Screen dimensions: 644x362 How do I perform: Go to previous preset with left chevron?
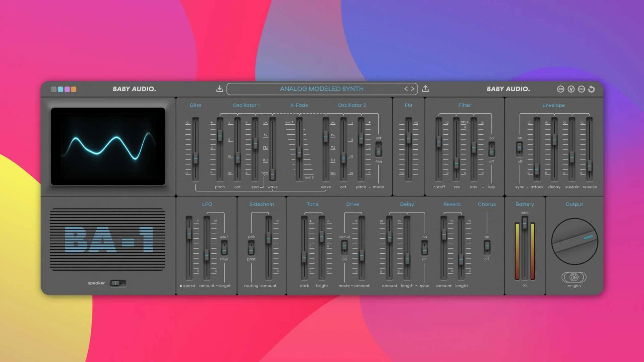406,89
